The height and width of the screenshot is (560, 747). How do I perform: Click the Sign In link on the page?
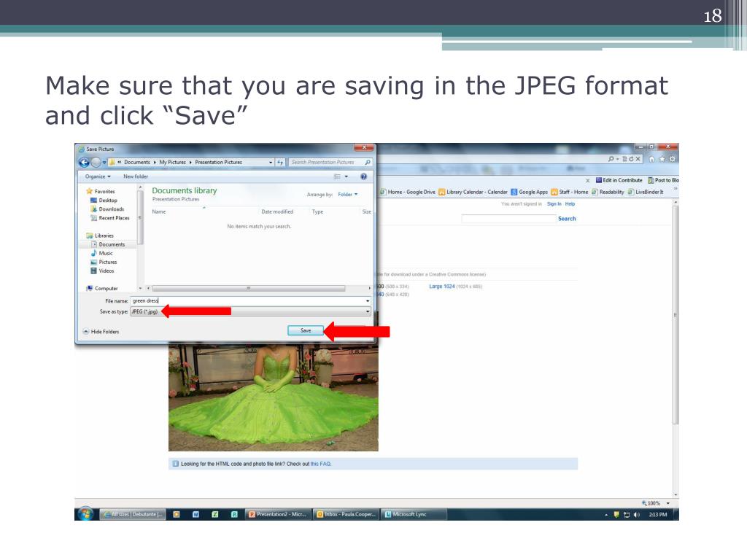[x=554, y=204]
